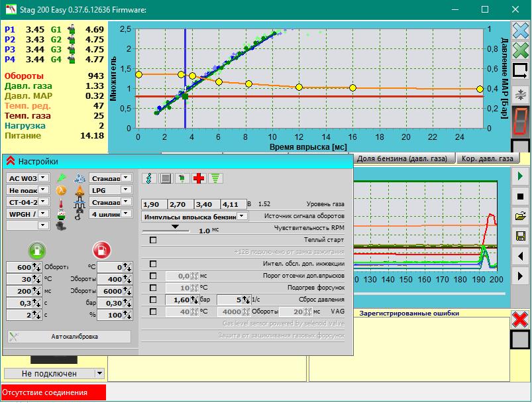Click the Обороты 943 reading

click(x=54, y=76)
